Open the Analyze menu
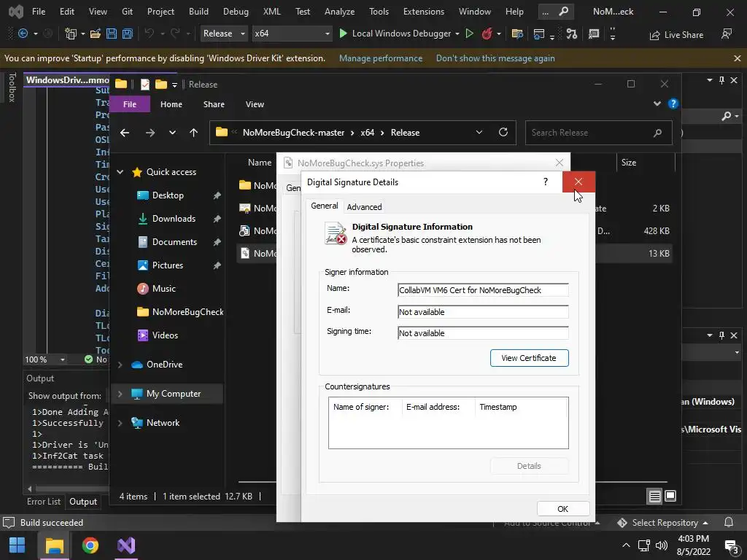Viewport: 747px width, 560px height. click(x=340, y=12)
